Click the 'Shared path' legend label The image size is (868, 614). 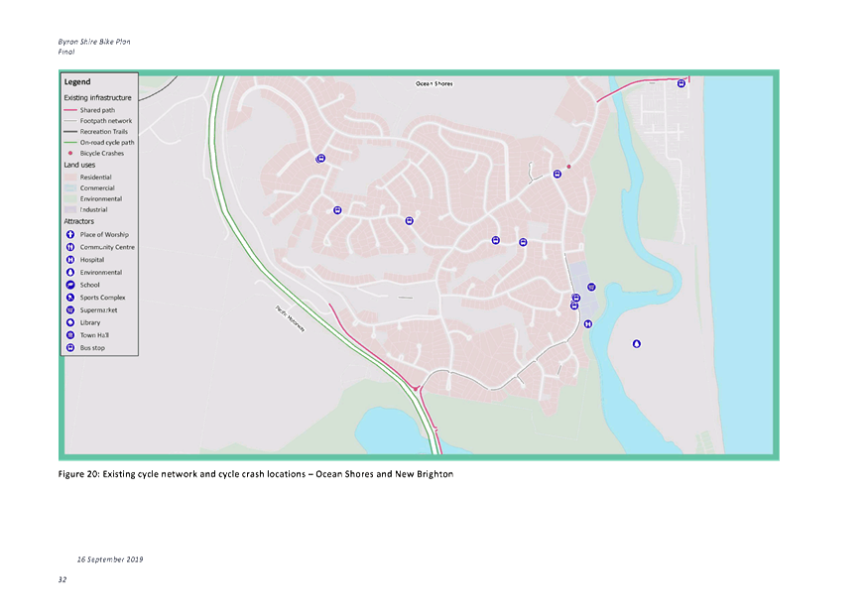click(97, 110)
